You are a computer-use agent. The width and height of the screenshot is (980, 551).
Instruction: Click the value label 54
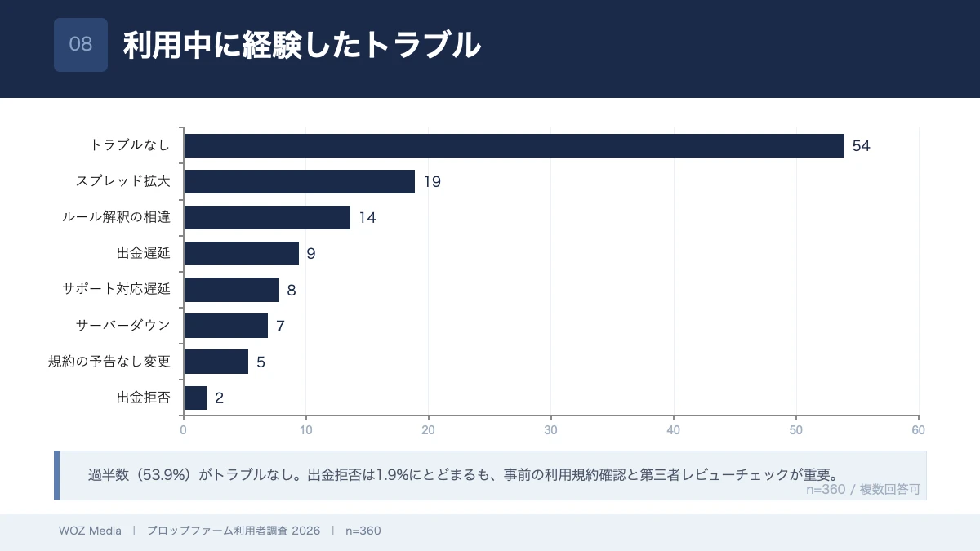tap(862, 146)
